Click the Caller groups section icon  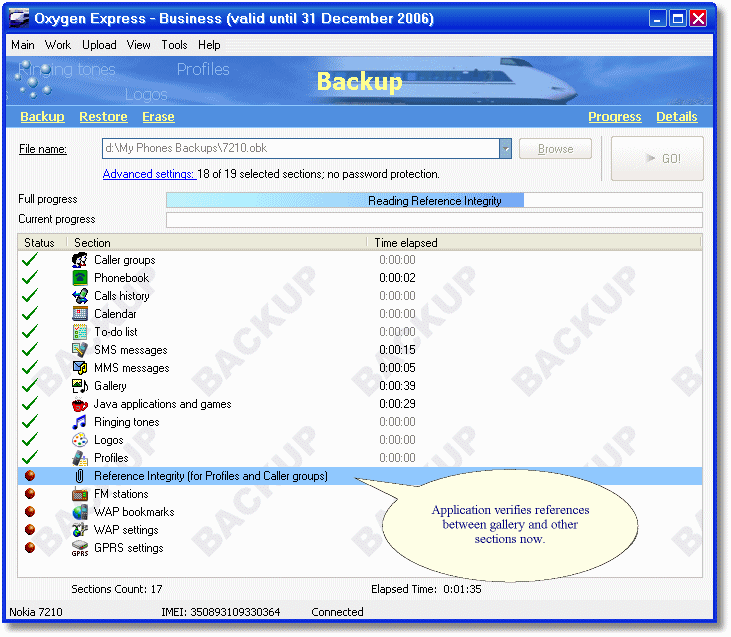coord(80,260)
